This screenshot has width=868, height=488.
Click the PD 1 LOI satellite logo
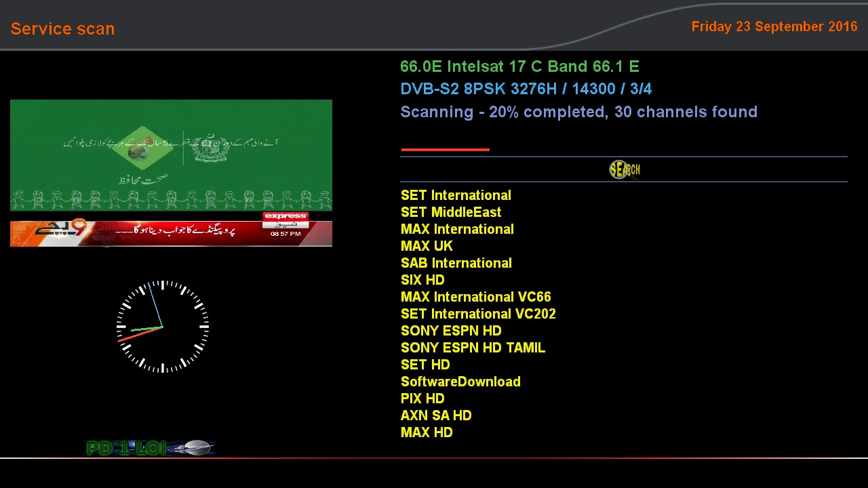149,448
